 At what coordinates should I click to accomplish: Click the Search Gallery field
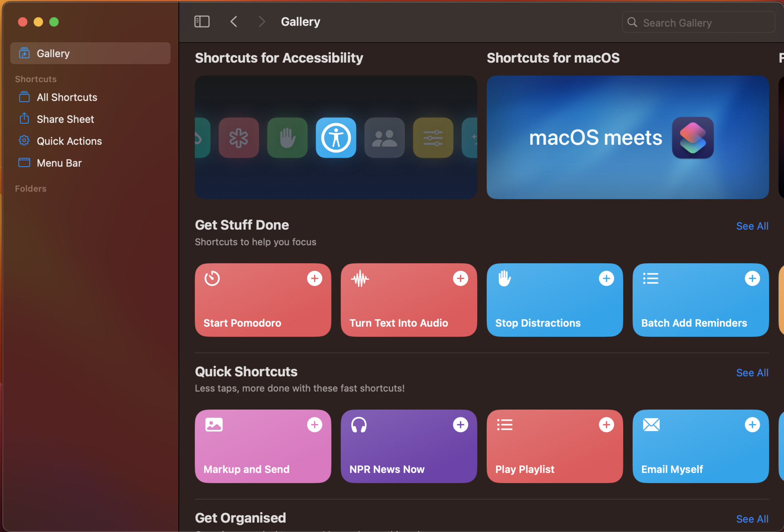point(702,23)
